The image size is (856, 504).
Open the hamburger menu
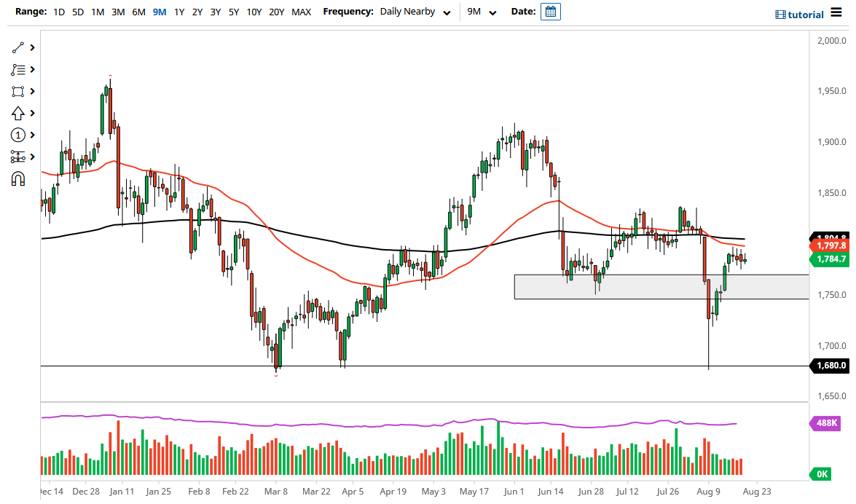pos(836,12)
